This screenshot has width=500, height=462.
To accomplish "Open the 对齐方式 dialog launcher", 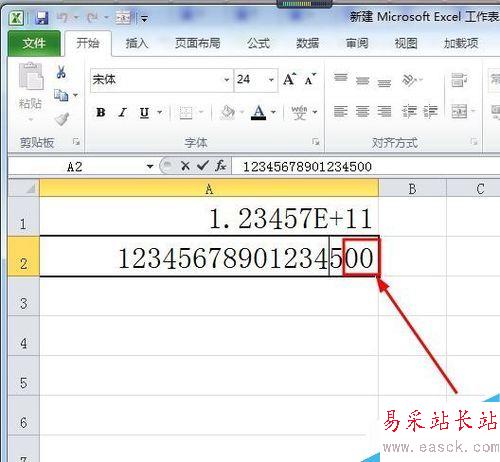I will (x=474, y=142).
